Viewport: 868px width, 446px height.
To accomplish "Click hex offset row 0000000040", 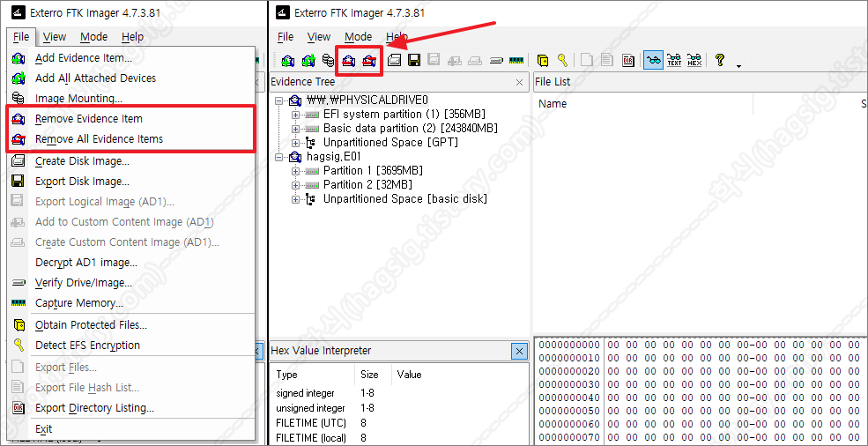I will coord(569,398).
